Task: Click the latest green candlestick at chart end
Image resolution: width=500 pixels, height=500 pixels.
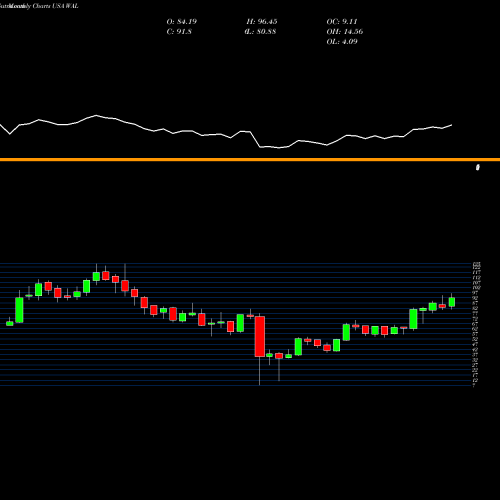Action: click(452, 302)
